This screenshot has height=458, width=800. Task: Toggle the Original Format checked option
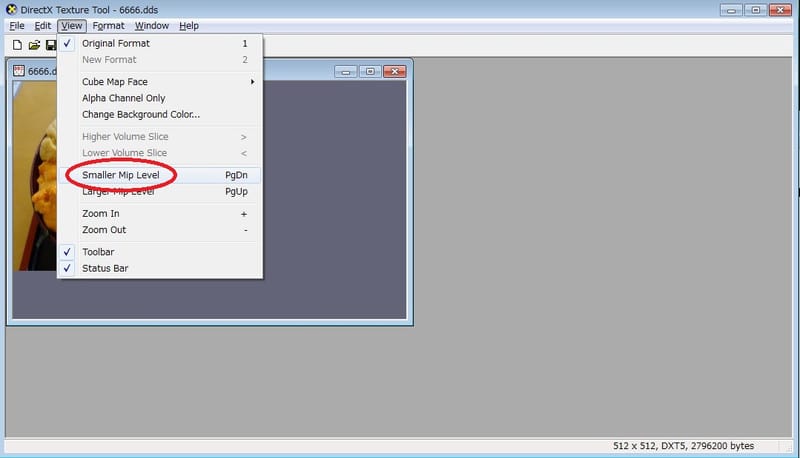click(x=116, y=44)
